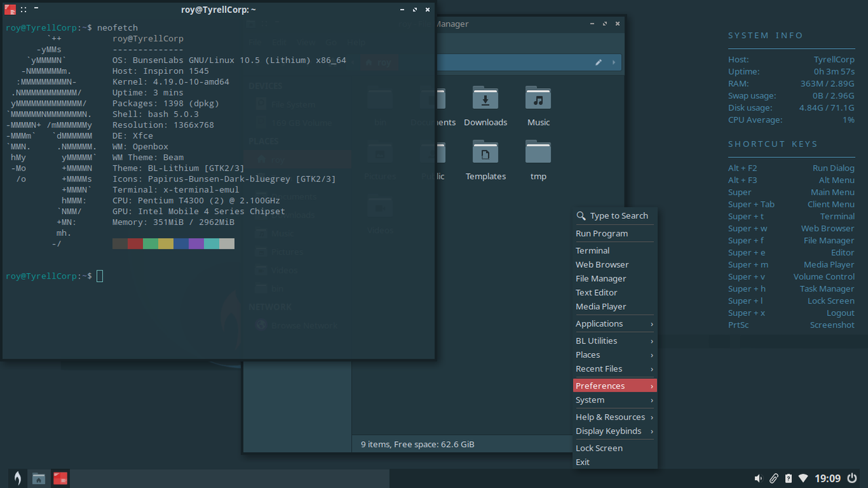The image size is (868, 488).
Task: Open the paperclip clipboard tray icon
Action: (x=773, y=479)
